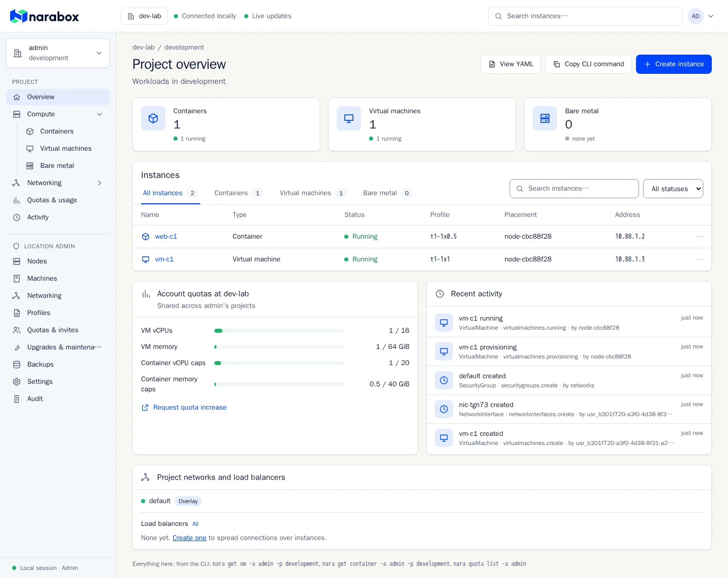The image size is (728, 578).
Task: Click the Connected locally indicator
Action: [x=205, y=16]
